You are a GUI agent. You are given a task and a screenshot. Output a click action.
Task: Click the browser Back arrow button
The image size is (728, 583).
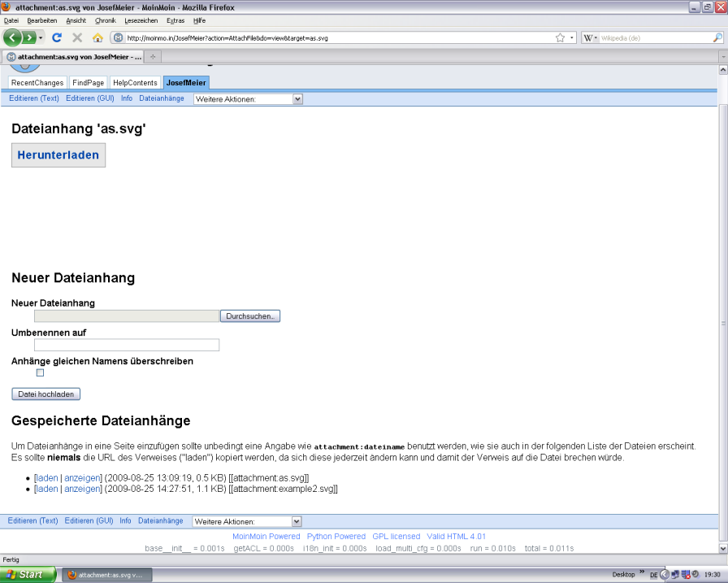[12, 37]
